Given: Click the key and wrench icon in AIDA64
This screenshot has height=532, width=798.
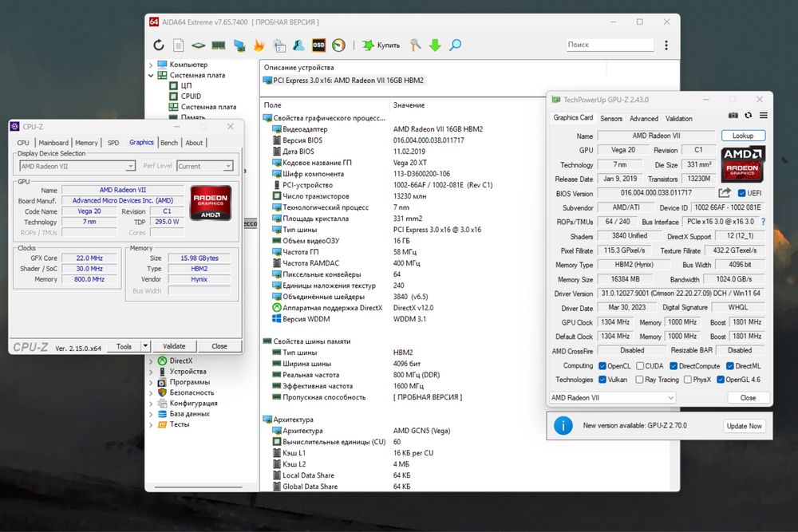Looking at the screenshot, I should (x=415, y=45).
